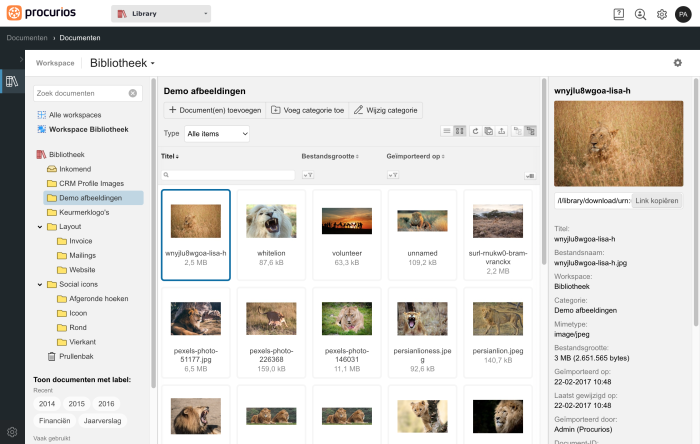The height and width of the screenshot is (444, 700).
Task: Select Workspace Bibliotheek
Action: [x=83, y=129]
